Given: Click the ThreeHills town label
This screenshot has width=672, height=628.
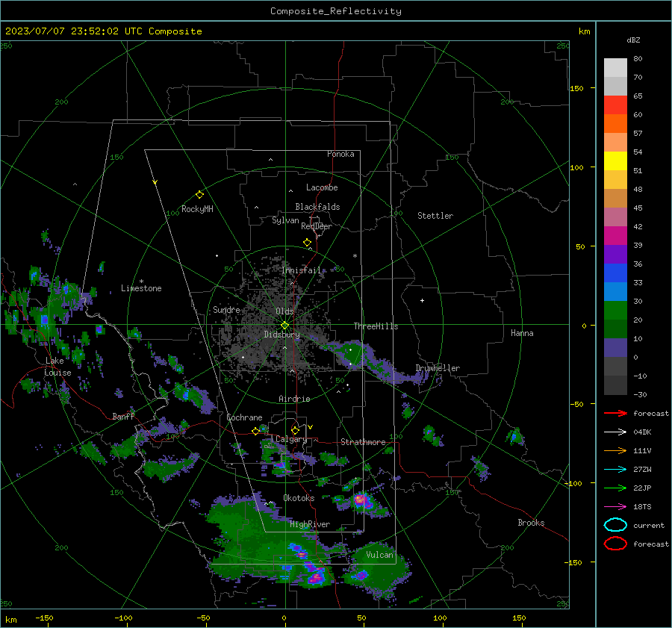Looking at the screenshot, I should pos(376,326).
